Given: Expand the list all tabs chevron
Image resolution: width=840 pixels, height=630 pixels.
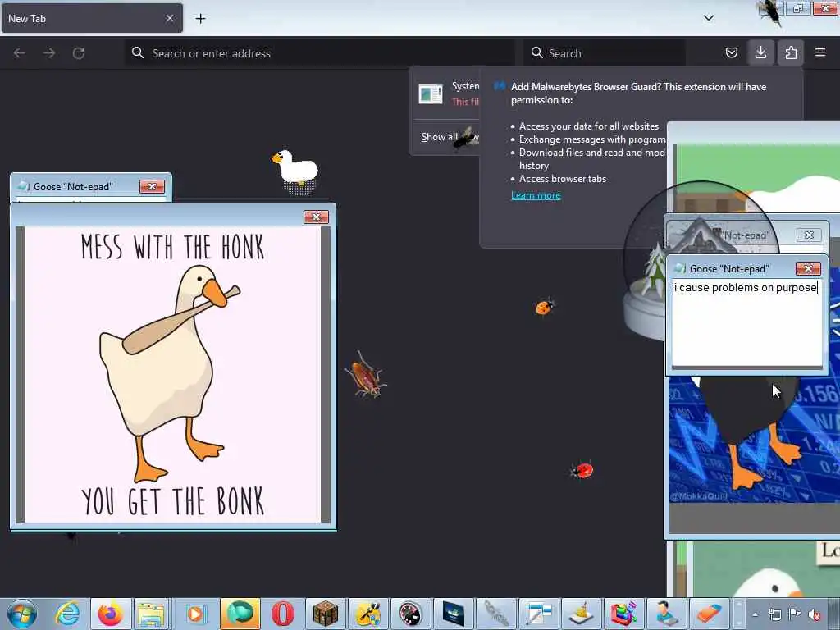Looking at the screenshot, I should 708,18.
